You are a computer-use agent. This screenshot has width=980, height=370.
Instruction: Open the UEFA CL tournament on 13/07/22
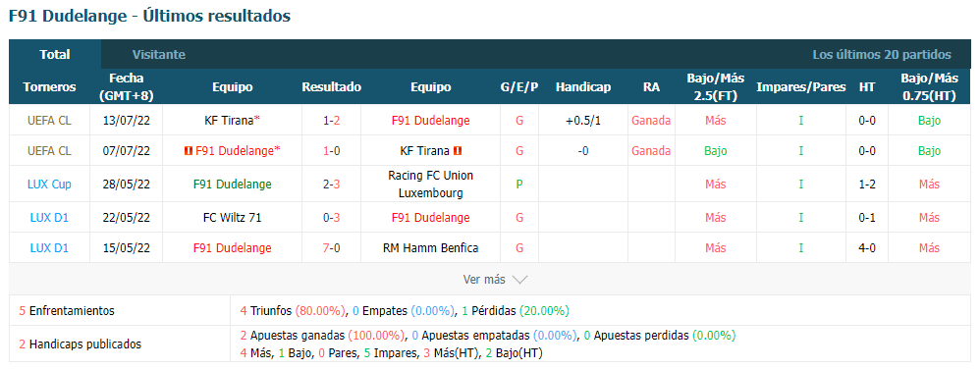(x=49, y=121)
